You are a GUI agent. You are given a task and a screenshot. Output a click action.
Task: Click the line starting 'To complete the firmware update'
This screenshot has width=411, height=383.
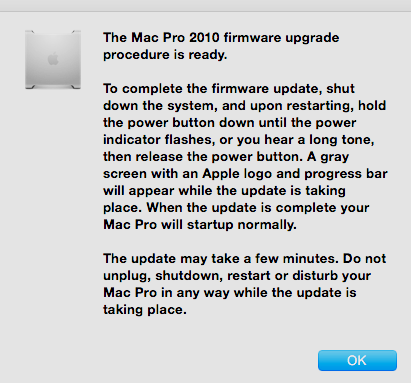[229, 89]
